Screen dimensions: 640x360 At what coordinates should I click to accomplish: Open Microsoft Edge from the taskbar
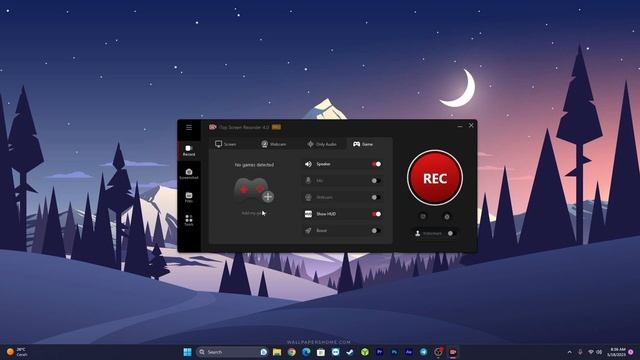click(x=306, y=352)
